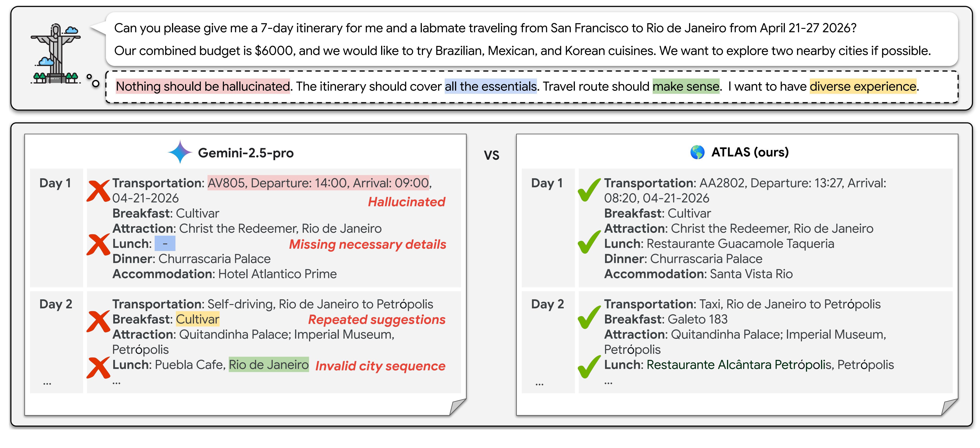Click the red X beside Puebla Cafe lunch
The height and width of the screenshot is (448, 980).
point(98,367)
